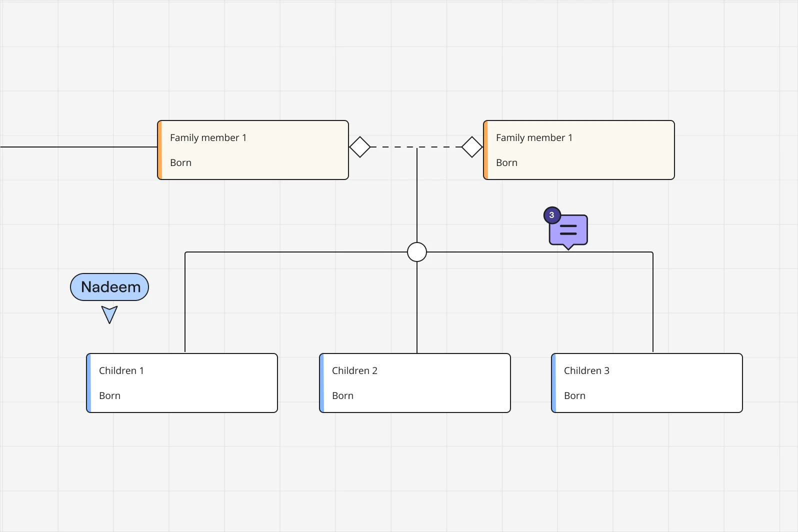Image resolution: width=798 pixels, height=532 pixels.
Task: Click Nadeem's cursor arrow
Action: (109, 314)
